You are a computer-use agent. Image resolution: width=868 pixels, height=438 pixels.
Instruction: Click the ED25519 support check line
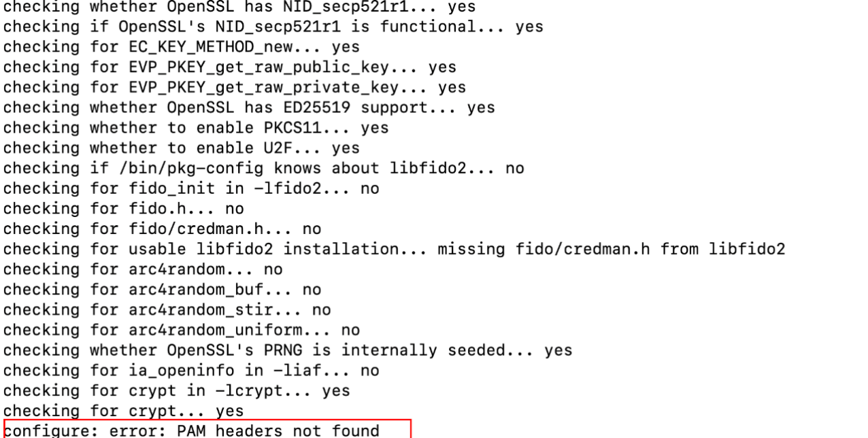point(249,107)
